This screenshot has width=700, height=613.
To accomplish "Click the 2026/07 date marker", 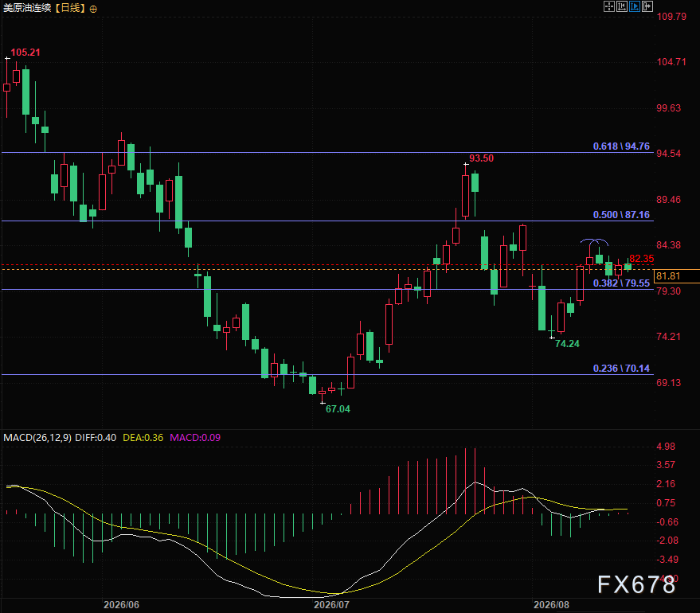I will (x=332, y=605).
